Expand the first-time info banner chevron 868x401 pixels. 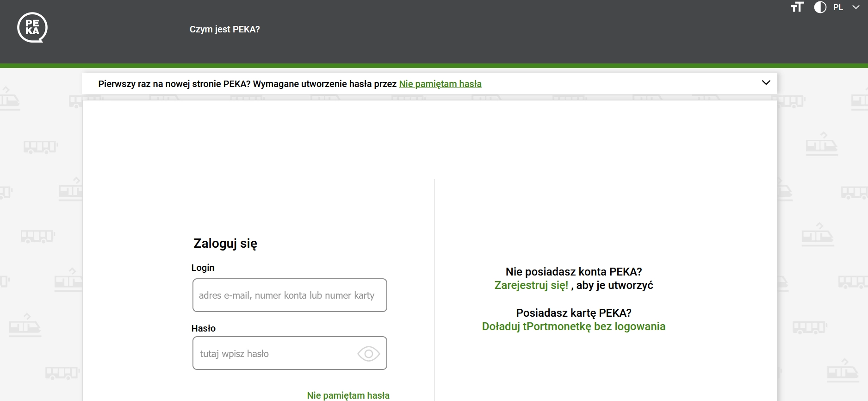766,83
